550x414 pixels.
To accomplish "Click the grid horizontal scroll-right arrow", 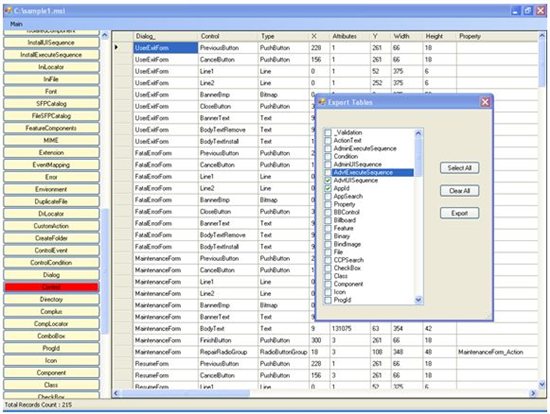I will 533,393.
